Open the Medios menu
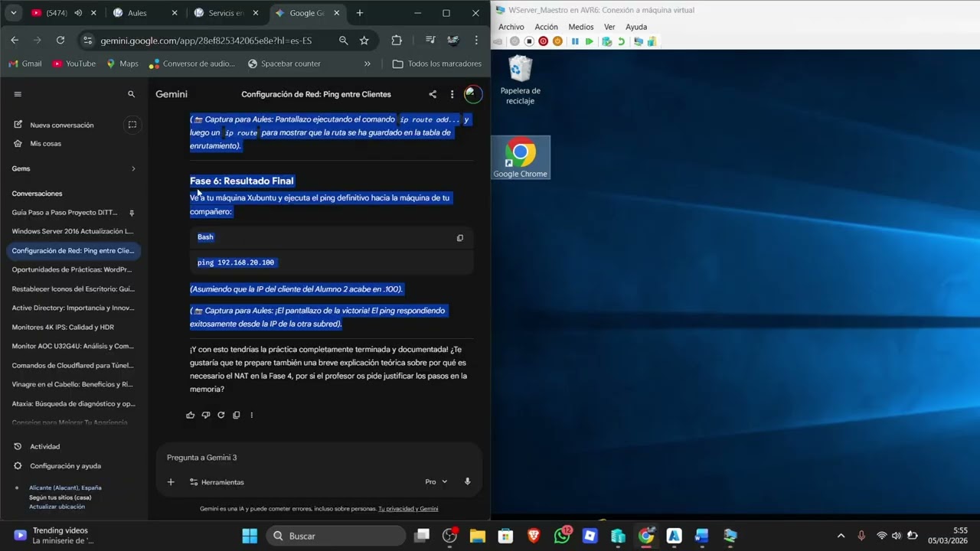Screen dimensions: 980x551 (x=581, y=27)
